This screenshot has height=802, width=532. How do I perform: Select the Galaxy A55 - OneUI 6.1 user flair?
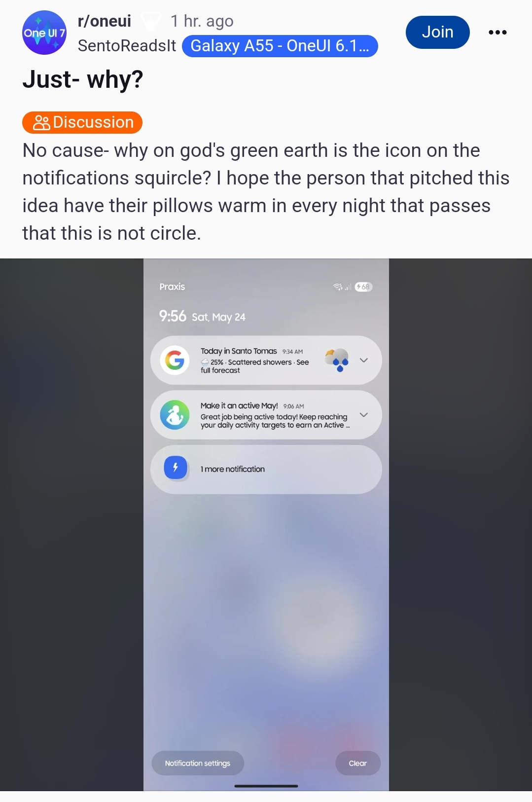tap(280, 46)
